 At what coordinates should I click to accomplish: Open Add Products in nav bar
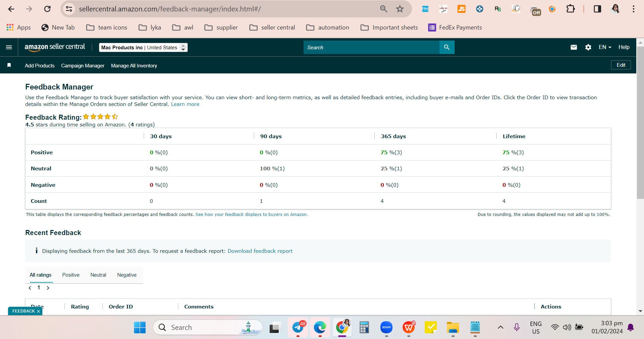[40, 66]
